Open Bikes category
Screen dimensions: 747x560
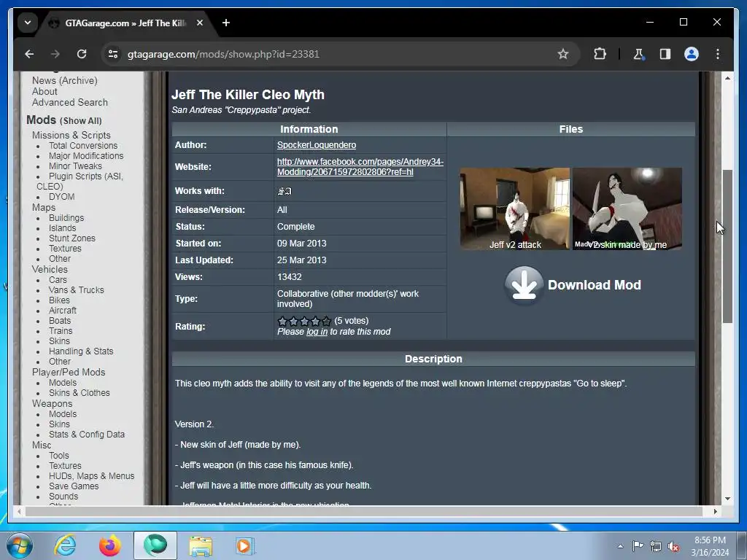[59, 300]
